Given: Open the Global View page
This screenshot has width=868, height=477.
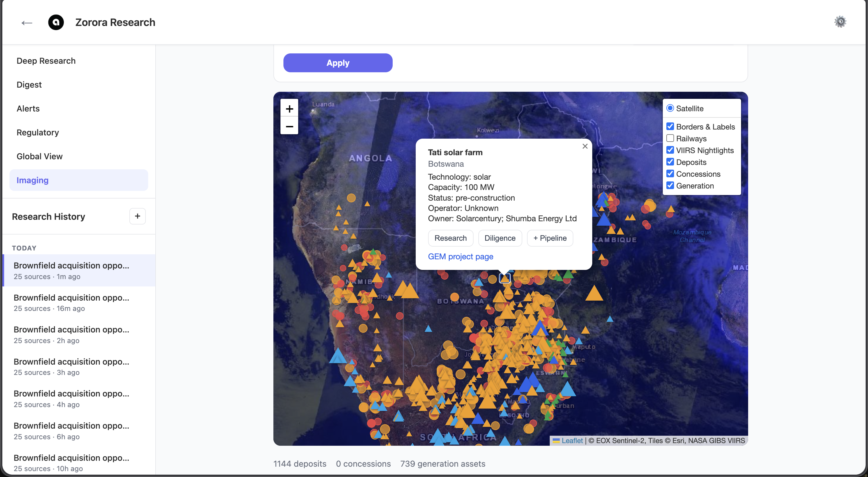Looking at the screenshot, I should coord(40,156).
